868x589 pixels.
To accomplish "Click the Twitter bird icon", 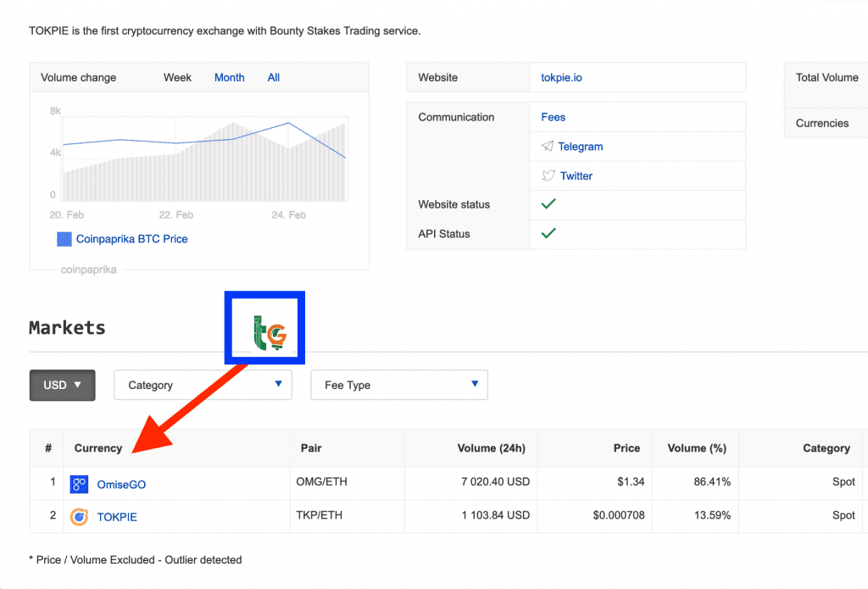I will point(548,175).
